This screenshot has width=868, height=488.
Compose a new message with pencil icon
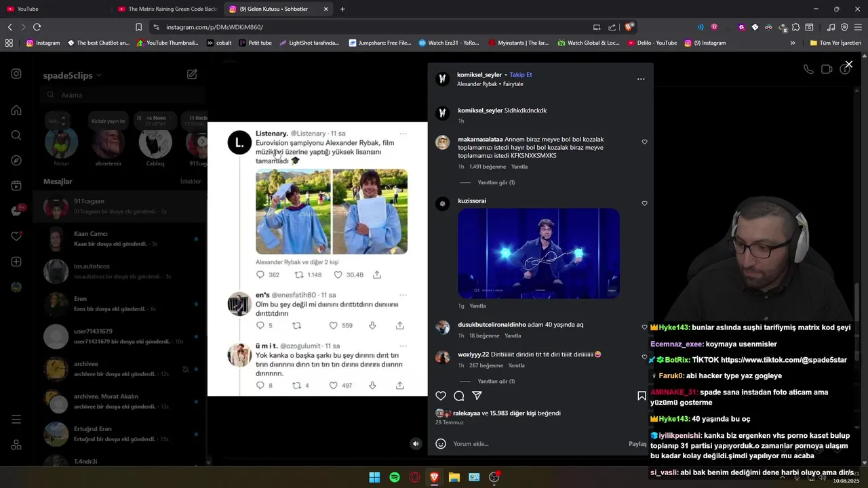coord(192,75)
